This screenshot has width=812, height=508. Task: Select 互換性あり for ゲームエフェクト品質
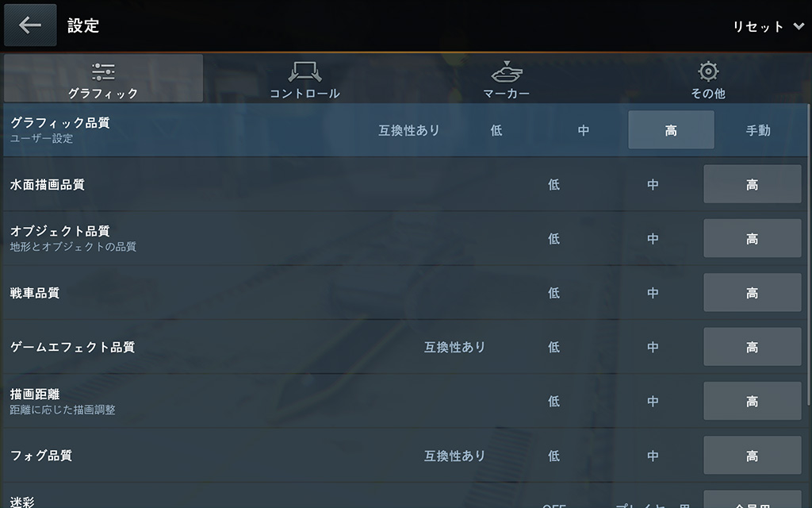pyautogui.click(x=454, y=347)
